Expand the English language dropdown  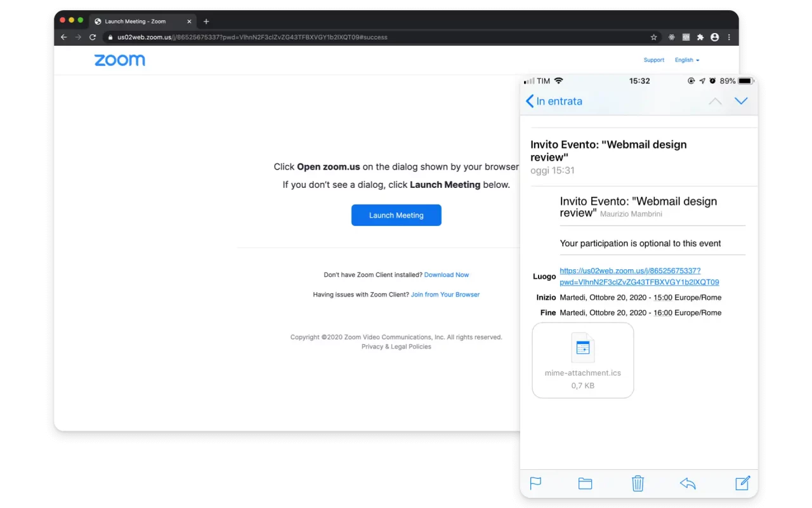687,60
